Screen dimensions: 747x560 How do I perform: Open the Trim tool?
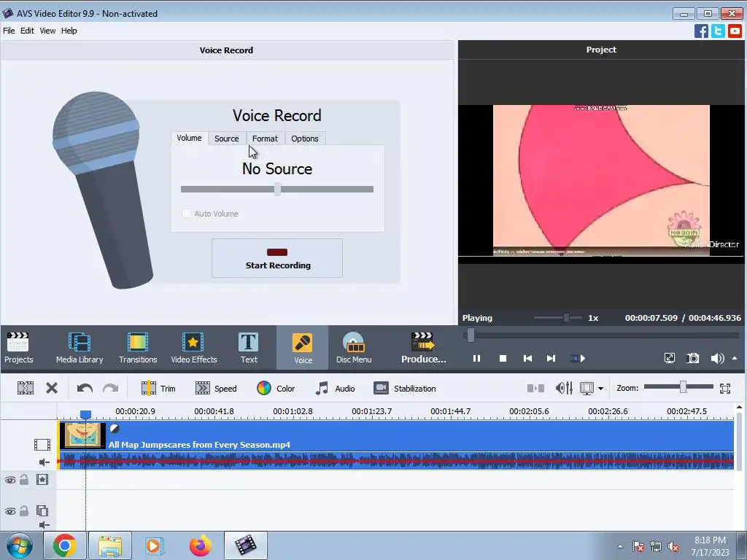pos(158,388)
